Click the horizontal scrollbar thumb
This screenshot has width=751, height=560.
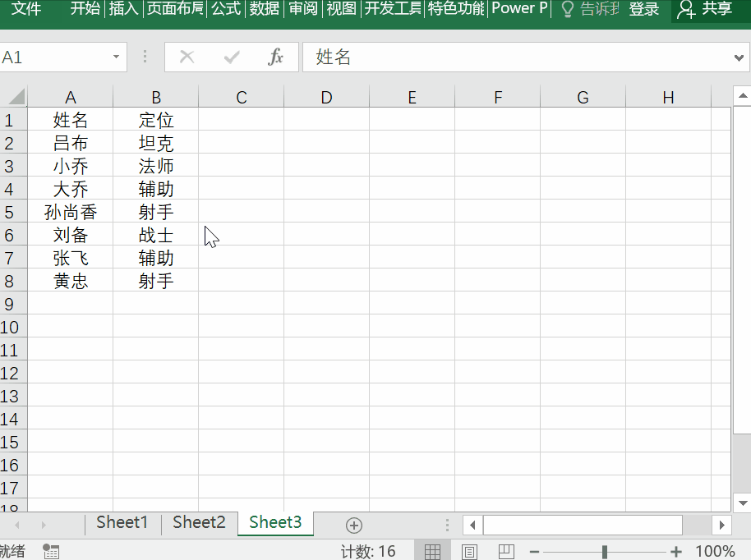(583, 525)
